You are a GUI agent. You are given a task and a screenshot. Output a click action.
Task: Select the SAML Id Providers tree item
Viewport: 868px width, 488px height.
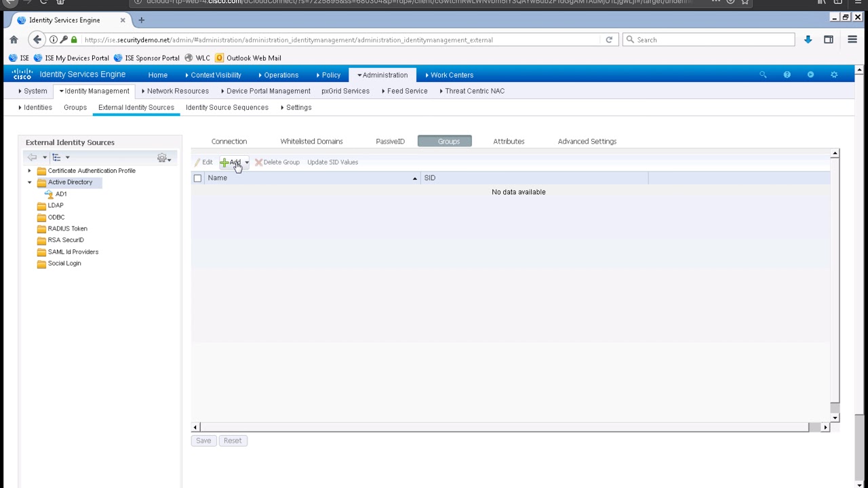(73, 252)
